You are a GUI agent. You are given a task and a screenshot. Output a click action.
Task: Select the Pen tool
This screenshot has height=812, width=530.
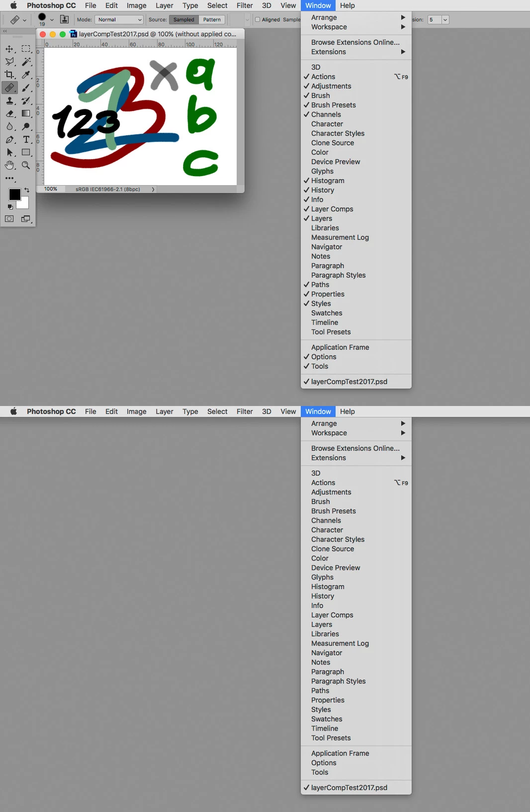click(9, 139)
